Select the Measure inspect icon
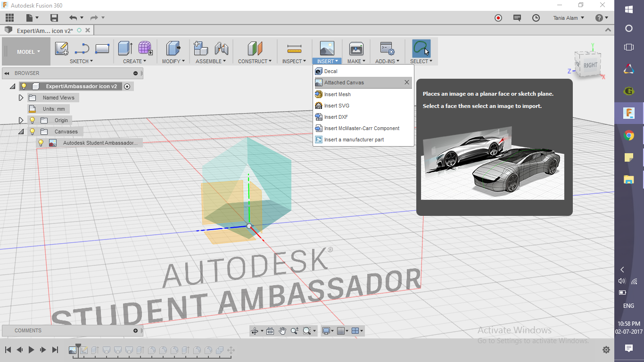 (x=294, y=49)
